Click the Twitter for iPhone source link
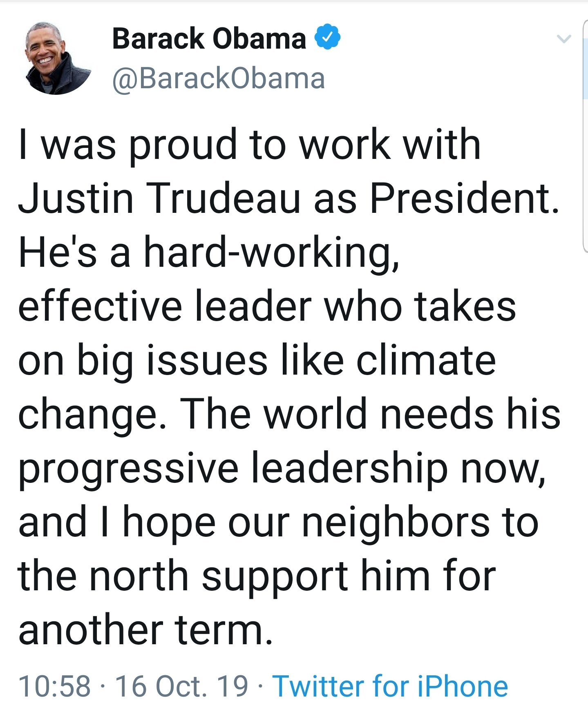Viewport: 588px width, 719px height. click(390, 686)
